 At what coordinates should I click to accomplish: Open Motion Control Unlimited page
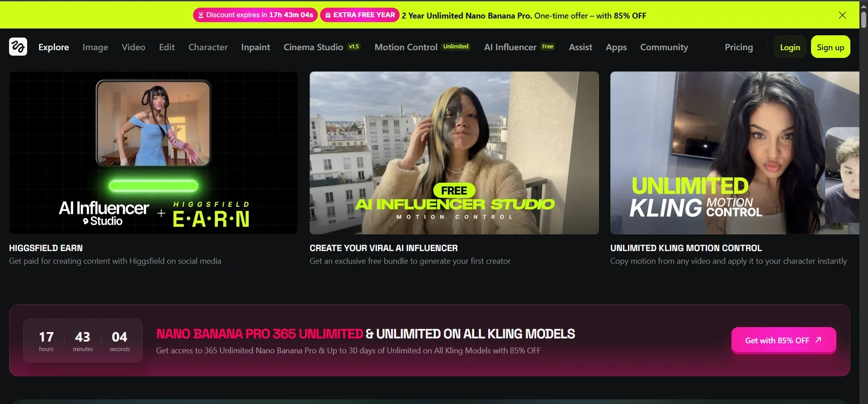[x=422, y=47]
